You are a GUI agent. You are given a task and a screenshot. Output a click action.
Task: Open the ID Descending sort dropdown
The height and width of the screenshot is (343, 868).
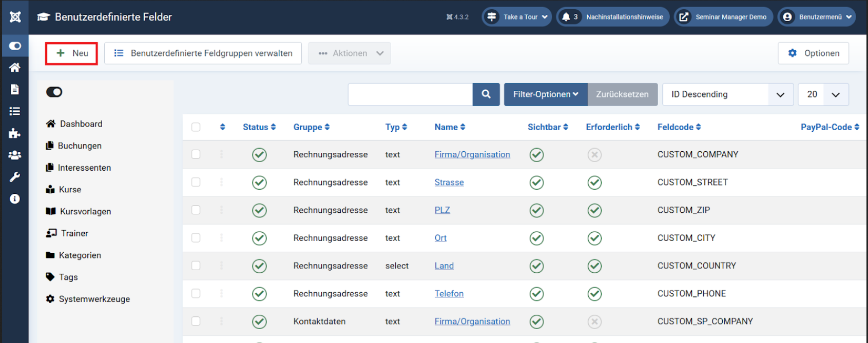tap(727, 94)
